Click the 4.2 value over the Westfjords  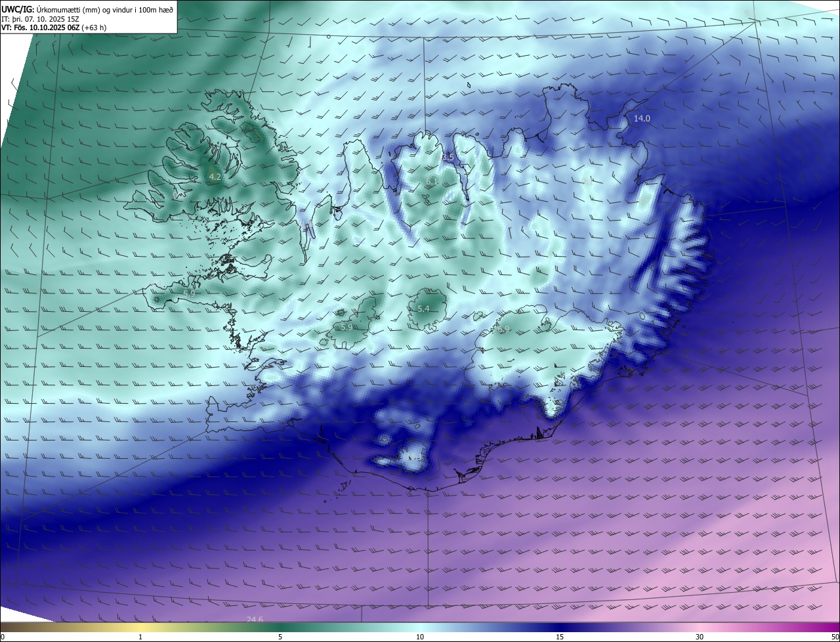tap(215, 177)
